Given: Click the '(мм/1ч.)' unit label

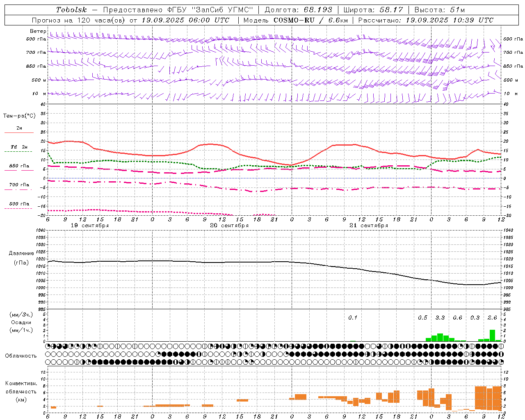Looking at the screenshot, I should [21, 330].
